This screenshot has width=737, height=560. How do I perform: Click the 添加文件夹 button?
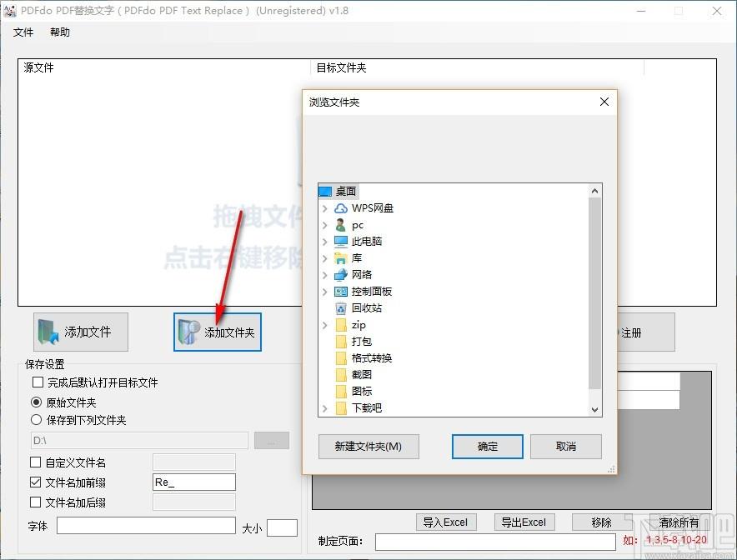click(x=218, y=332)
